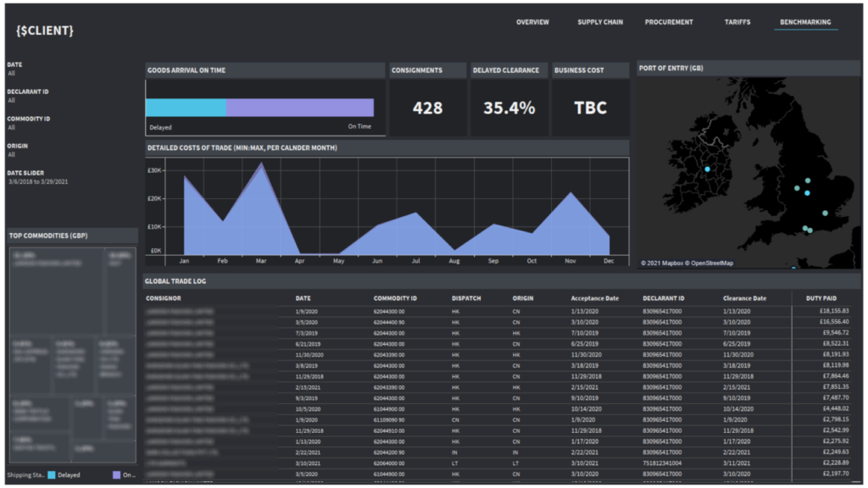Image resolution: width=868 pixels, height=488 pixels.
Task: Sort by COMMODITY ID table column header
Action: click(x=395, y=298)
